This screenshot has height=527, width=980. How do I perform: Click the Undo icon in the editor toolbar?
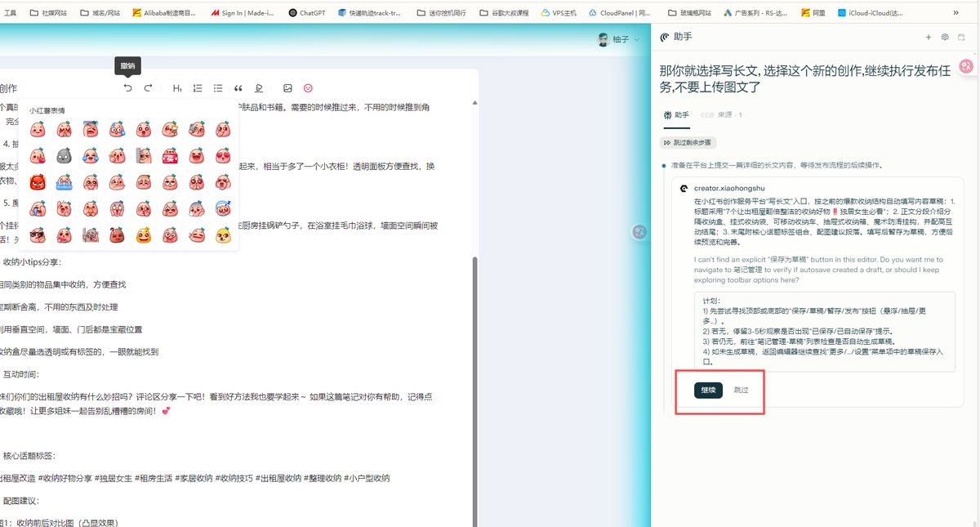click(128, 88)
